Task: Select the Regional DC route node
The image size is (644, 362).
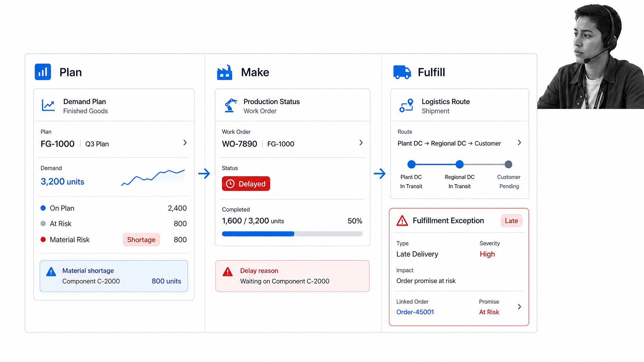Action: (x=460, y=164)
